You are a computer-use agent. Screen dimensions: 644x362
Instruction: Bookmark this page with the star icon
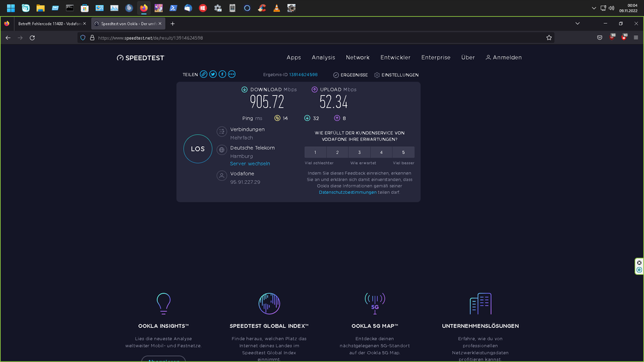click(x=549, y=38)
